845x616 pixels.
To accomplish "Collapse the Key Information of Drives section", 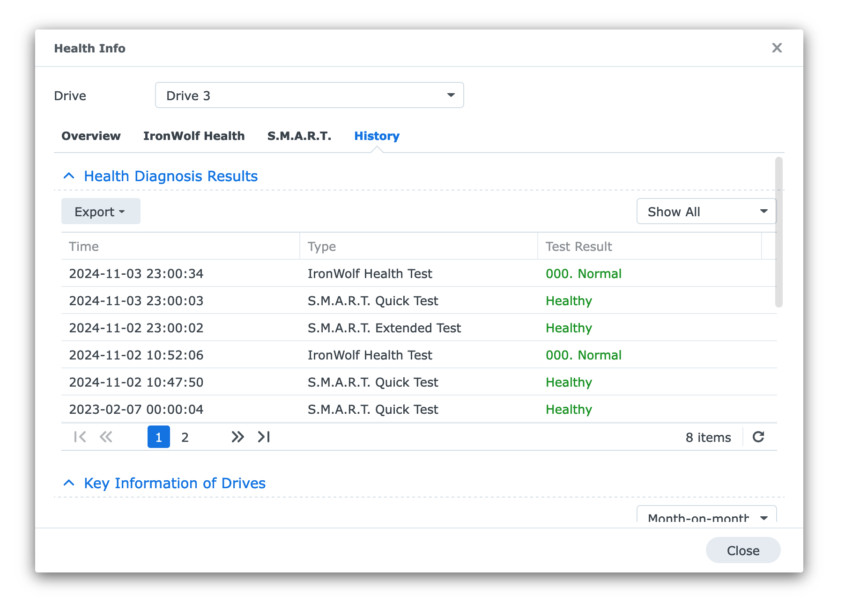I will click(x=69, y=483).
